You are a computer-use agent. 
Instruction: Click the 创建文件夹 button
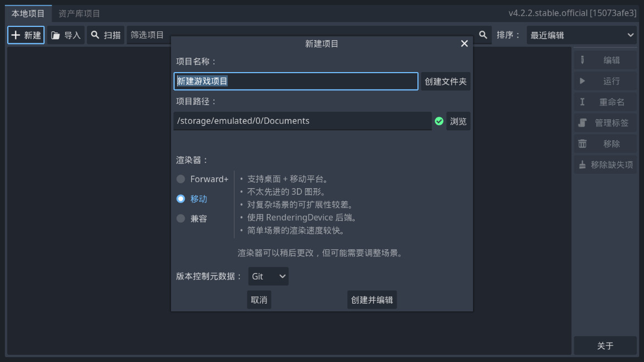click(445, 81)
